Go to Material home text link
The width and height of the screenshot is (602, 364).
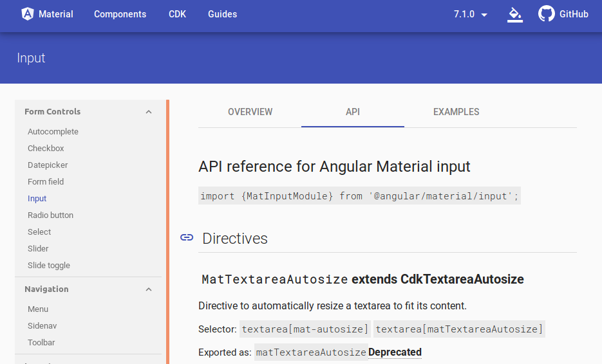(55, 14)
